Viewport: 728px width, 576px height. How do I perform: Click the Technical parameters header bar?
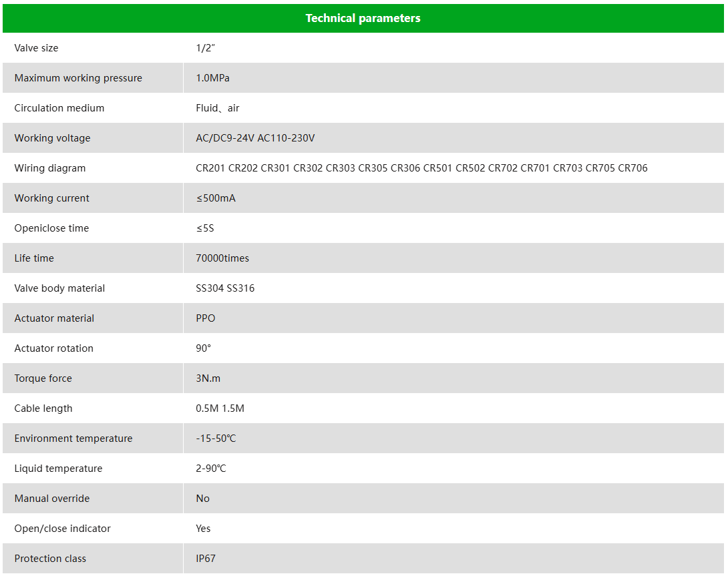click(x=363, y=18)
